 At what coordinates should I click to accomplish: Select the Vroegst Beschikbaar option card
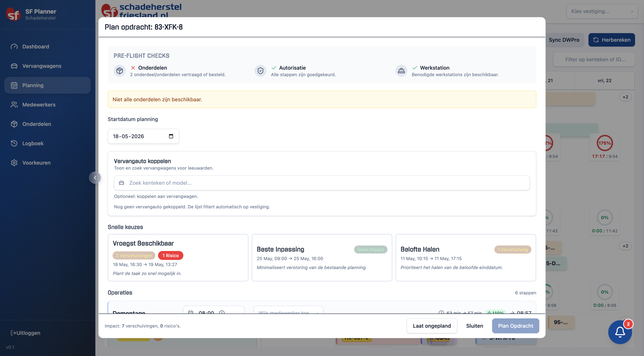pos(178,258)
